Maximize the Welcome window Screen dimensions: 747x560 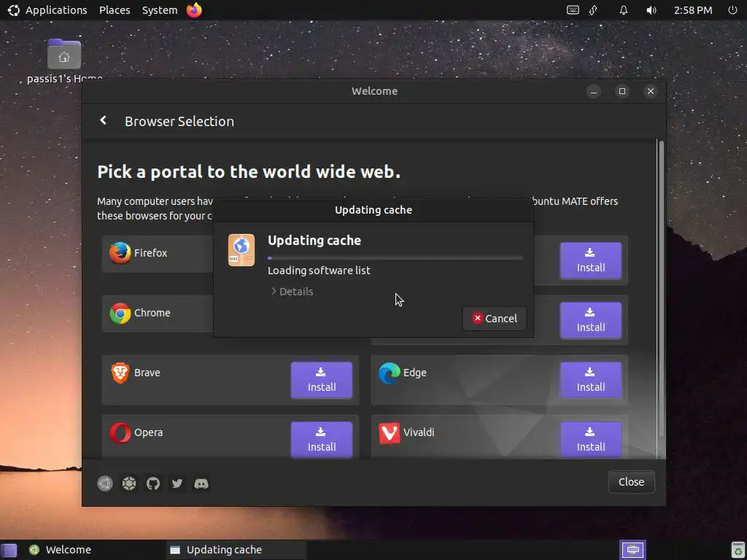point(622,91)
